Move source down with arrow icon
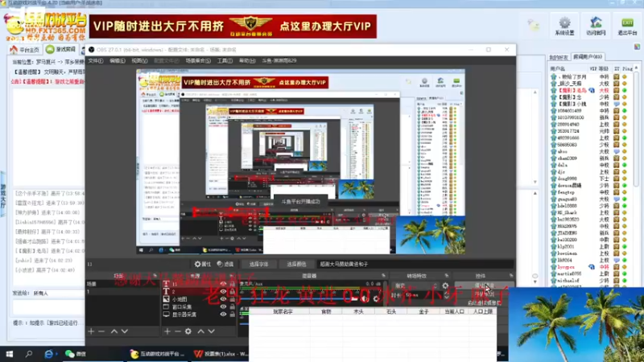644x362 pixels. pos(211,331)
